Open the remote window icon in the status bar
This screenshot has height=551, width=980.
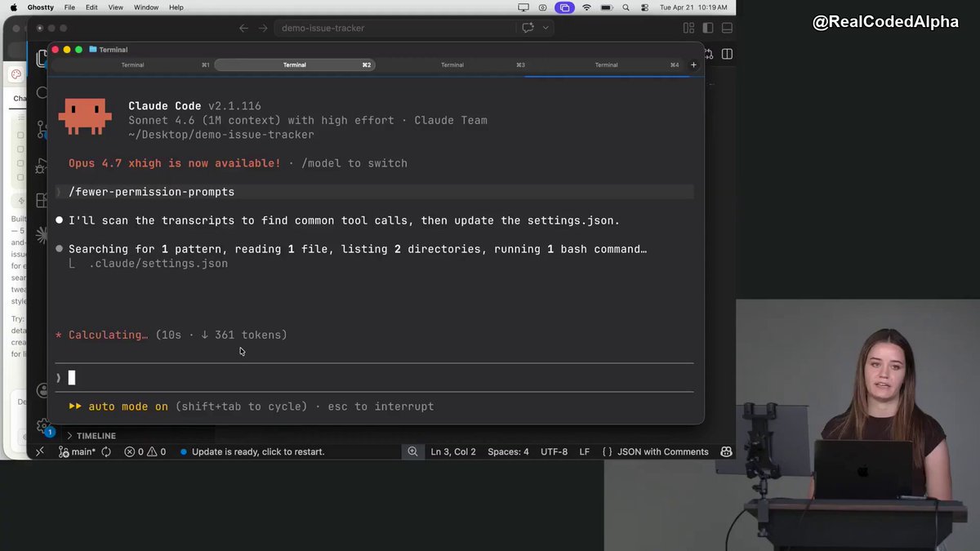click(x=40, y=451)
